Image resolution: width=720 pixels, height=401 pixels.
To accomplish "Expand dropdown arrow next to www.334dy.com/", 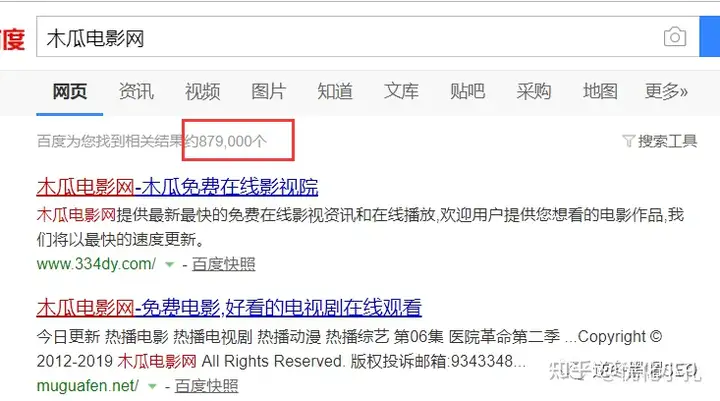I will [x=170, y=265].
